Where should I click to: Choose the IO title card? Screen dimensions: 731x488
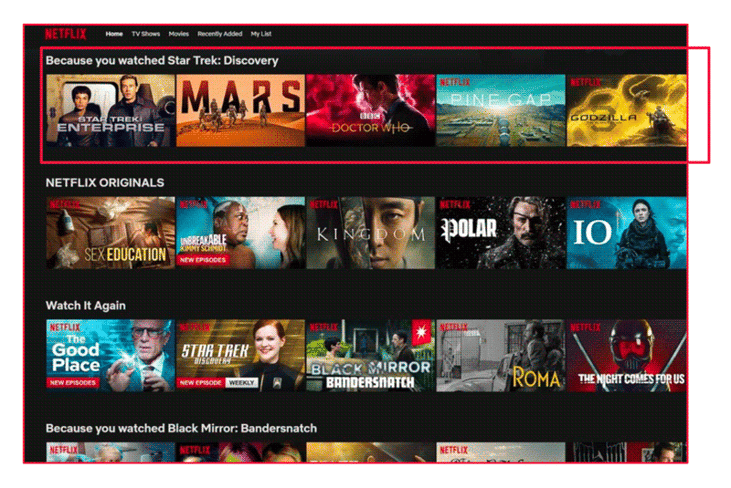pyautogui.click(x=627, y=233)
